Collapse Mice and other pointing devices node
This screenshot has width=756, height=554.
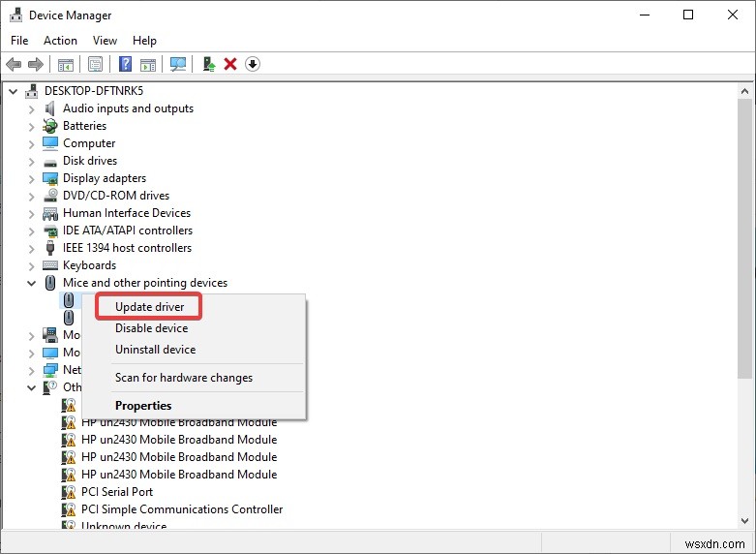coord(31,283)
